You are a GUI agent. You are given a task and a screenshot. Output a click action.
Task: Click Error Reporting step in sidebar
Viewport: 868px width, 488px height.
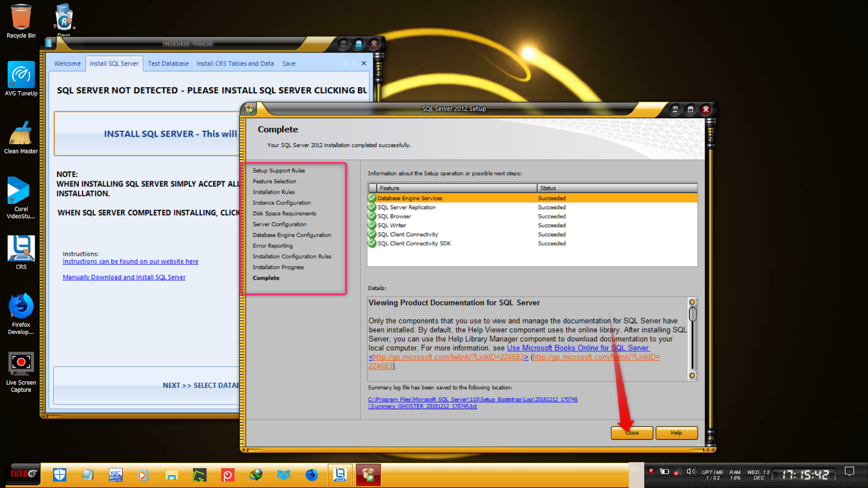tap(272, 246)
